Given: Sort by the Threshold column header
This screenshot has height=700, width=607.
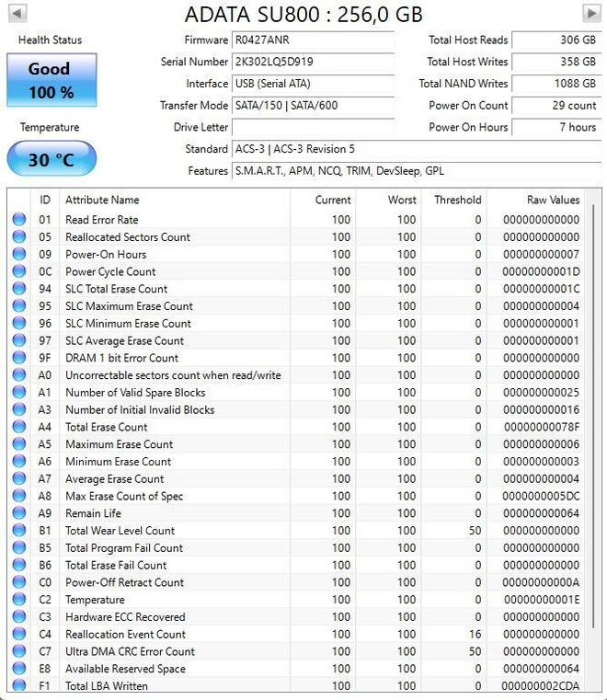Looking at the screenshot, I should click(x=454, y=200).
